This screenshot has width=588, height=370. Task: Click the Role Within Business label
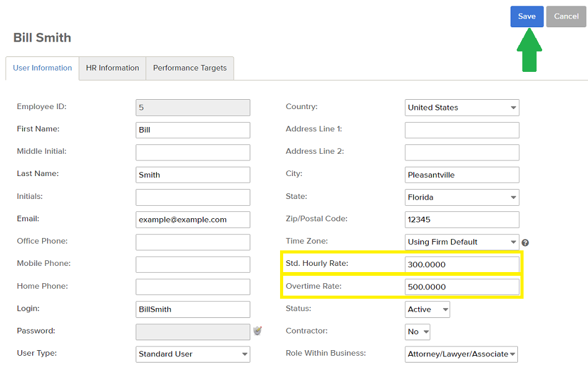tap(325, 353)
